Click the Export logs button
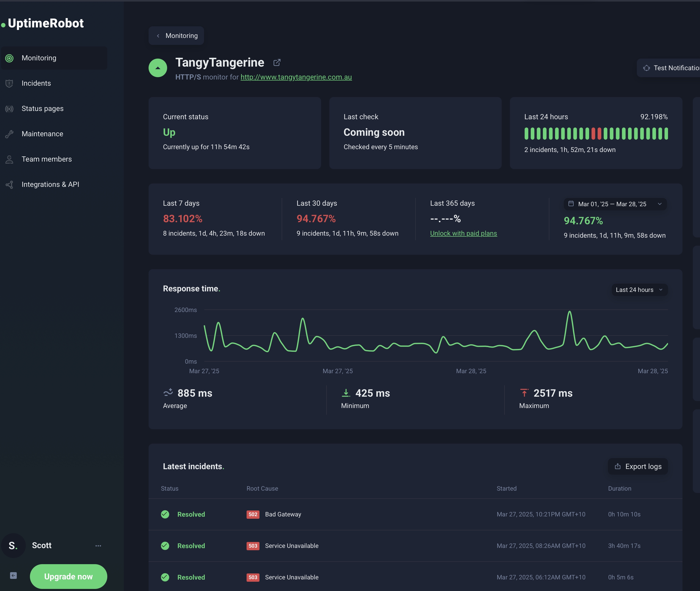Viewport: 700px width, 591px height. pyautogui.click(x=638, y=466)
